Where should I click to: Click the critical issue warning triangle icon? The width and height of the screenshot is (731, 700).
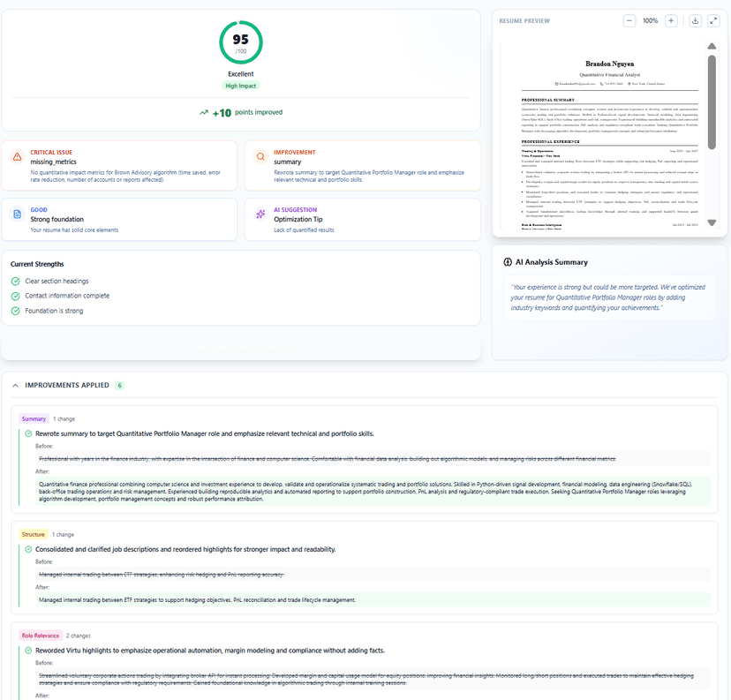[x=16, y=156]
